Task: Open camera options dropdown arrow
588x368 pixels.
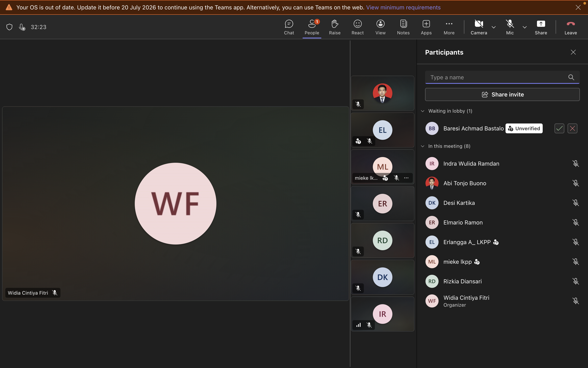Action: 493,27
